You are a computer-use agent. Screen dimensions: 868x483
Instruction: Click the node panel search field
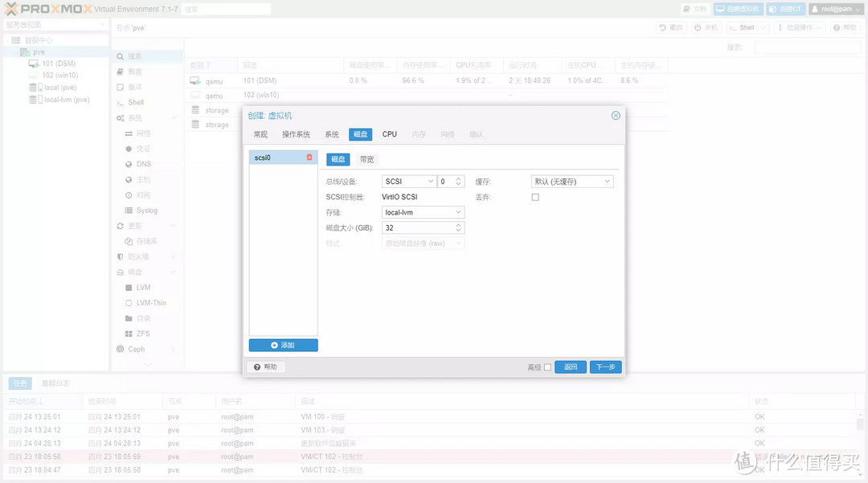click(807, 47)
